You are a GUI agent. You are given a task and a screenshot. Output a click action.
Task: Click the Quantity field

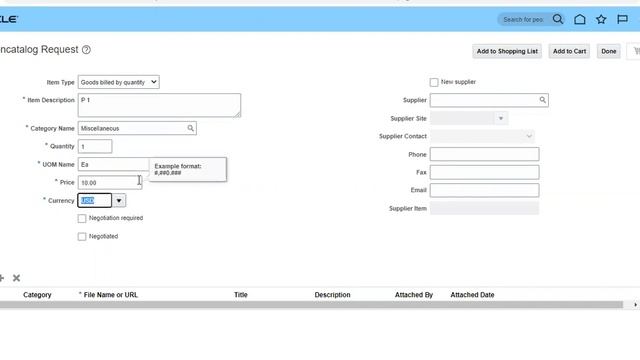tap(95, 146)
